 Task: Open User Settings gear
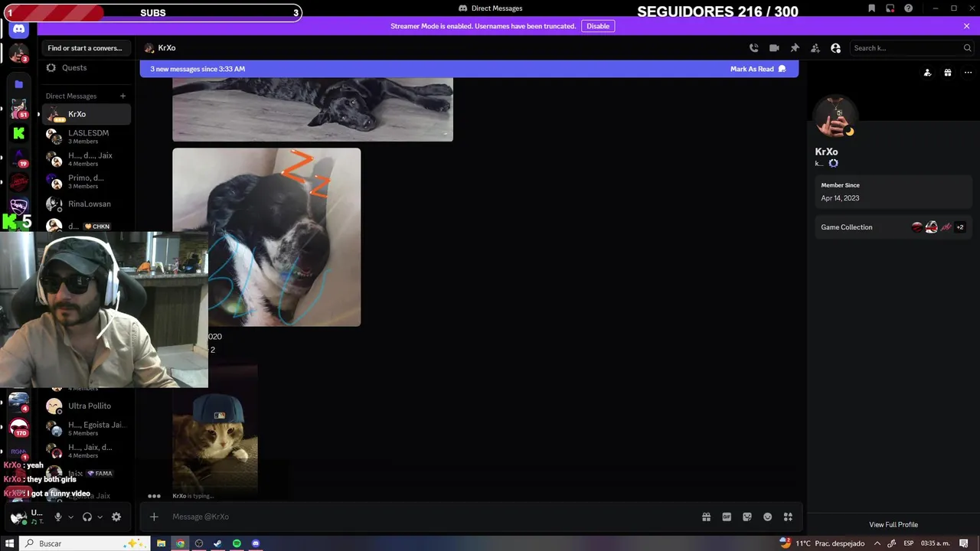[x=116, y=517]
